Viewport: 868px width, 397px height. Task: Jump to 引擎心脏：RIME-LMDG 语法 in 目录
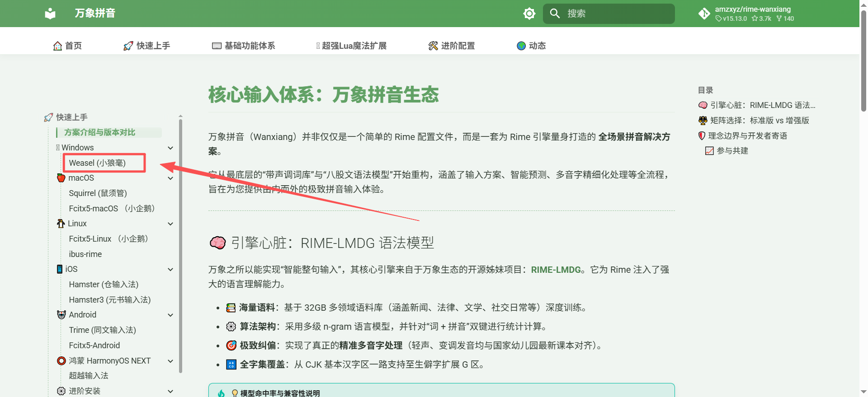tap(757, 105)
